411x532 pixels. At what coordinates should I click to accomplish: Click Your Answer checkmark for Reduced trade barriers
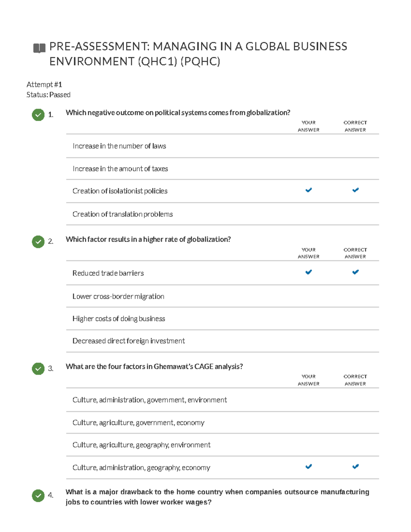pos(309,272)
